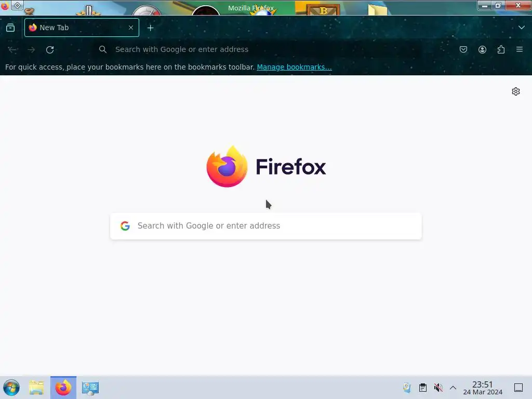This screenshot has height=399, width=532.
Task: Go forward one page
Action: click(31, 49)
